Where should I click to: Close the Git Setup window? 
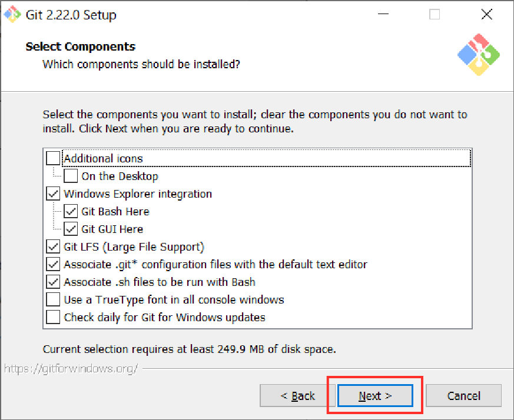[486, 15]
